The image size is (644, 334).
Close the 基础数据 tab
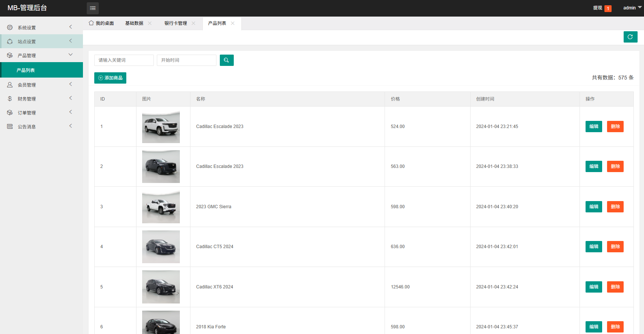tap(150, 23)
